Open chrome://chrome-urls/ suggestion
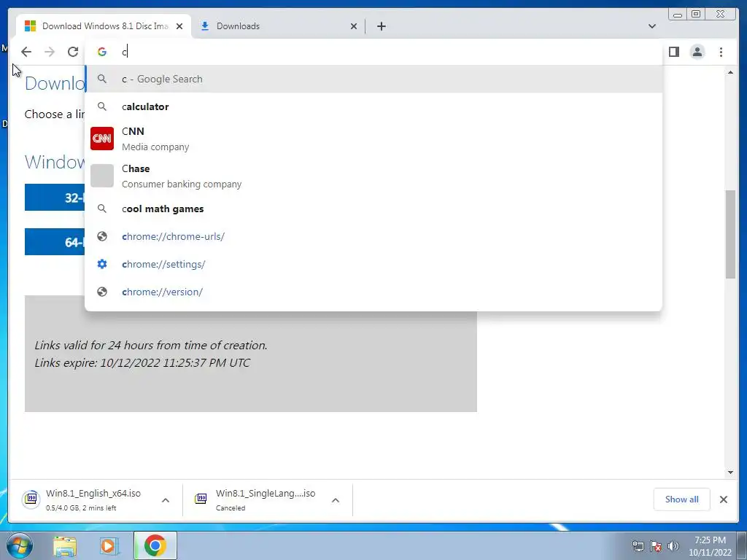747x560 pixels. pos(373,237)
